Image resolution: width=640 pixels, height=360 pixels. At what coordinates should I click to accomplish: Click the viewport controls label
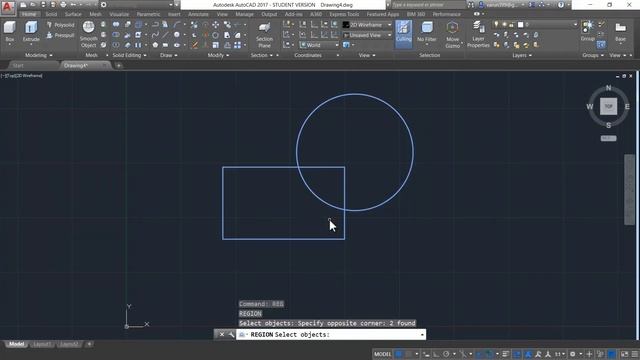click(x=22, y=76)
